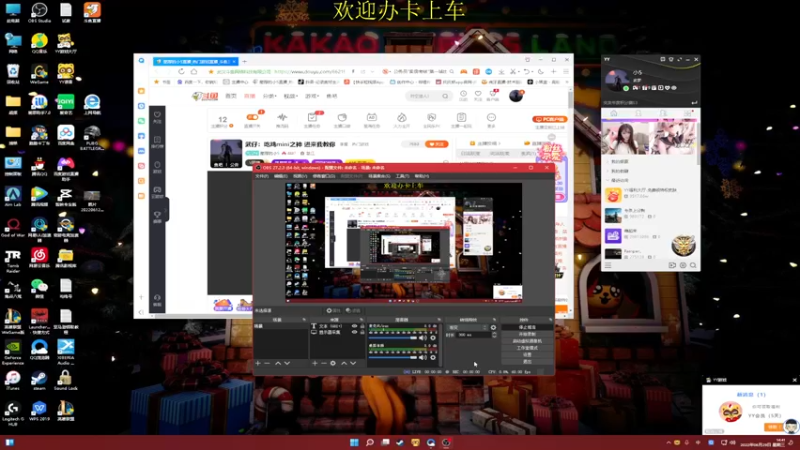Mute the 麦克风/Aux channel in OBS mixer
The image size is (800, 450).
click(423, 338)
